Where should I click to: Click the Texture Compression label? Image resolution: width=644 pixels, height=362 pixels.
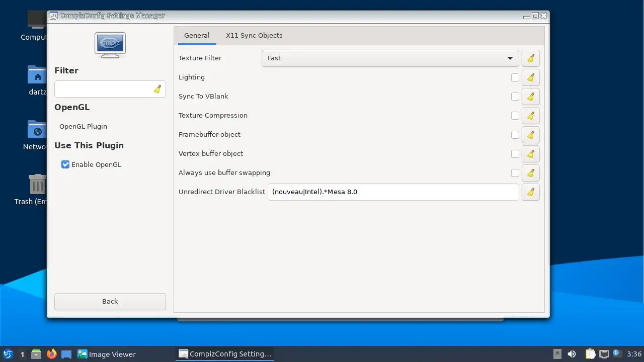coord(213,115)
